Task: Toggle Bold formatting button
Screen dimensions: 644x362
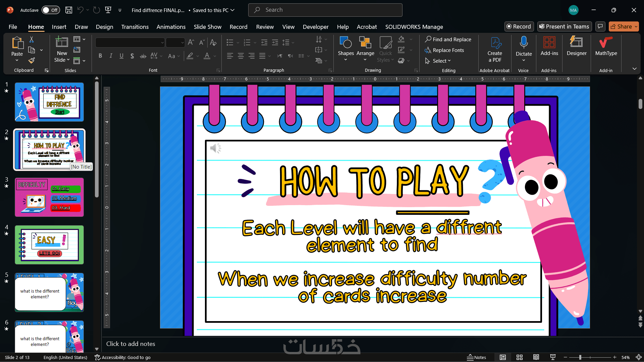Action: tap(100, 56)
